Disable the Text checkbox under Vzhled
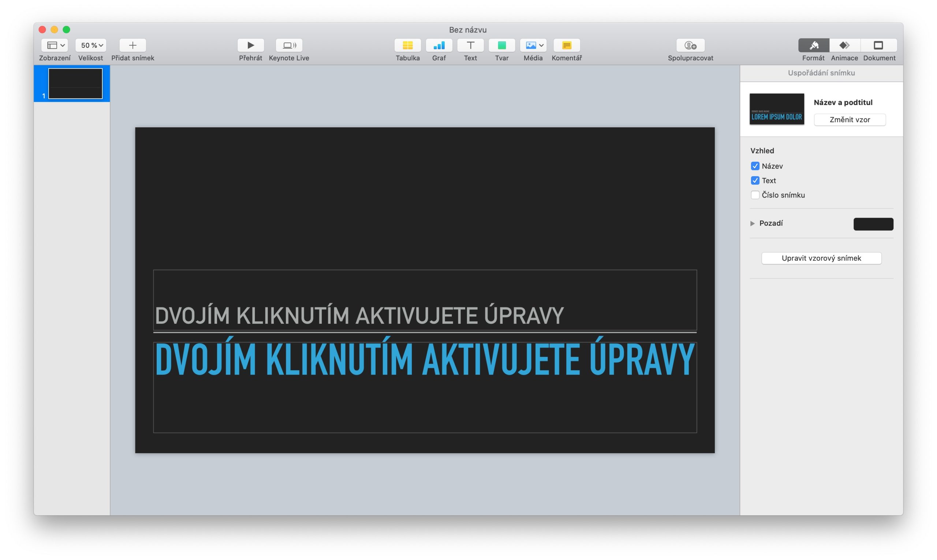Image resolution: width=937 pixels, height=560 pixels. tap(755, 180)
